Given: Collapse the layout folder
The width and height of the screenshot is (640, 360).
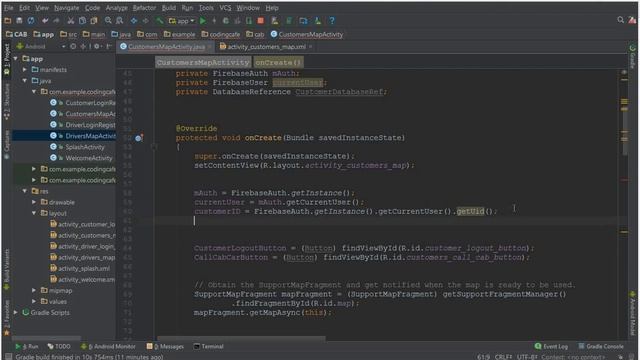Looking at the screenshot, I should (34, 213).
